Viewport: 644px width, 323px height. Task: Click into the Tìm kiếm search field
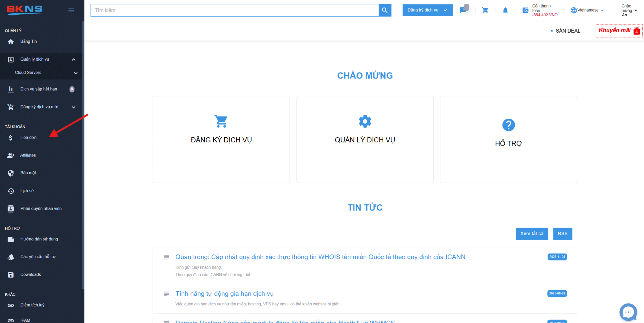click(x=234, y=10)
